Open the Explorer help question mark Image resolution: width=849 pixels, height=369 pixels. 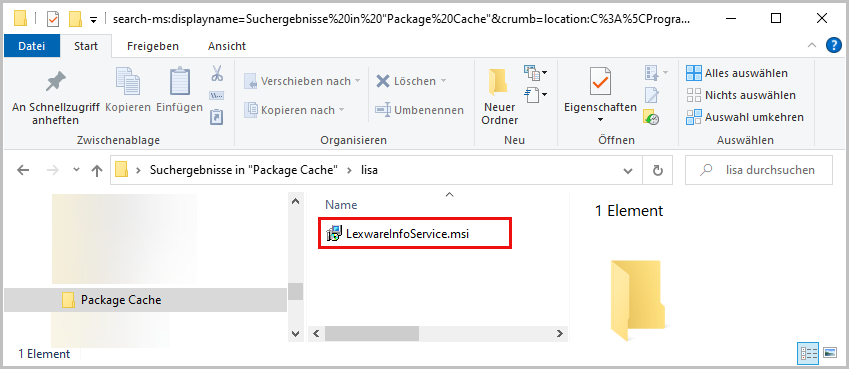pyautogui.click(x=833, y=46)
